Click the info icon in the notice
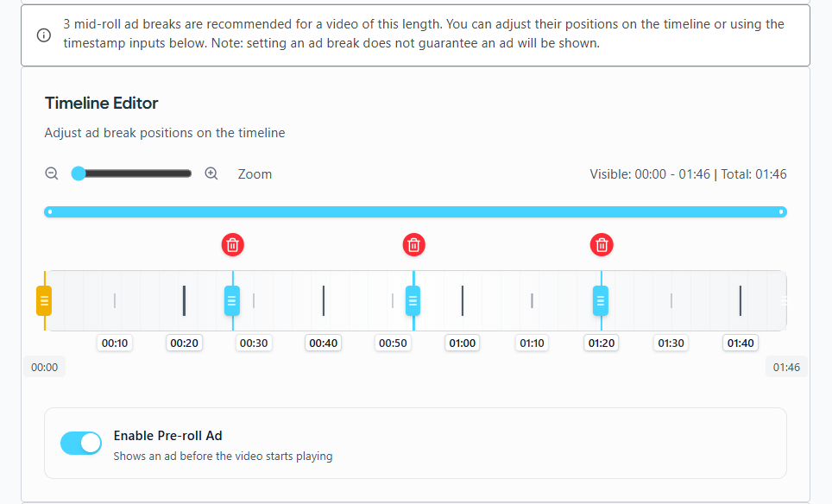832x504 pixels. (44, 35)
